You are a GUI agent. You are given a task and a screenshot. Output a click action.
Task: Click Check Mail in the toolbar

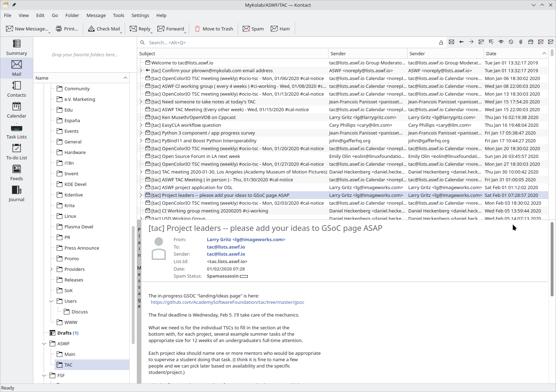(x=104, y=29)
